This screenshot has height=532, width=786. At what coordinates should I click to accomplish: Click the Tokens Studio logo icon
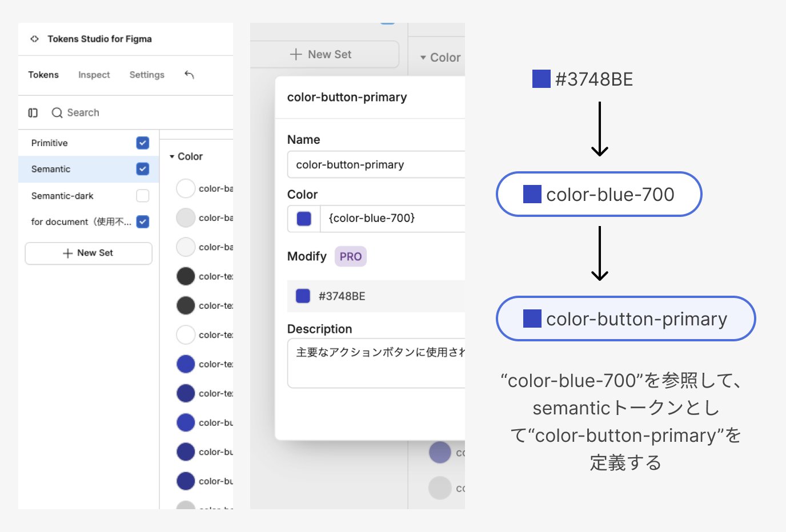(x=35, y=39)
